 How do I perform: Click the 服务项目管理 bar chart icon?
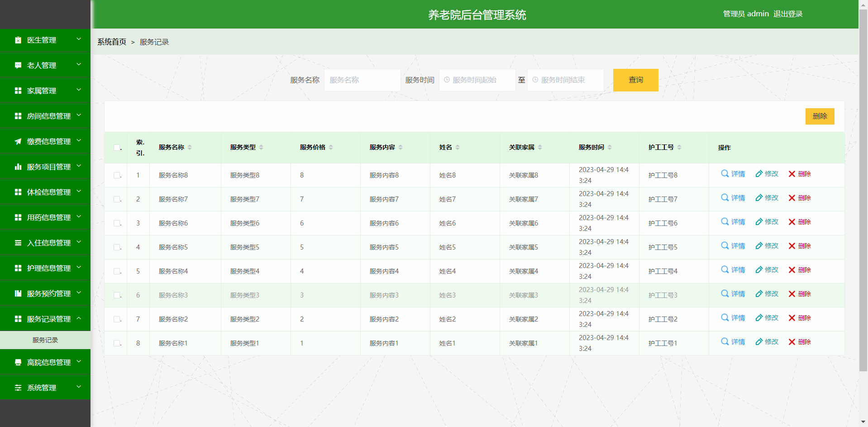[18, 167]
